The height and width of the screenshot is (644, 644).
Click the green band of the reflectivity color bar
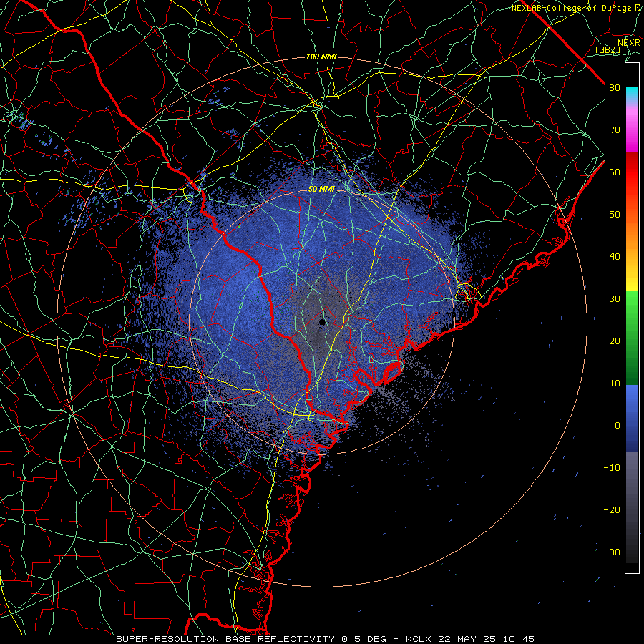click(x=632, y=338)
